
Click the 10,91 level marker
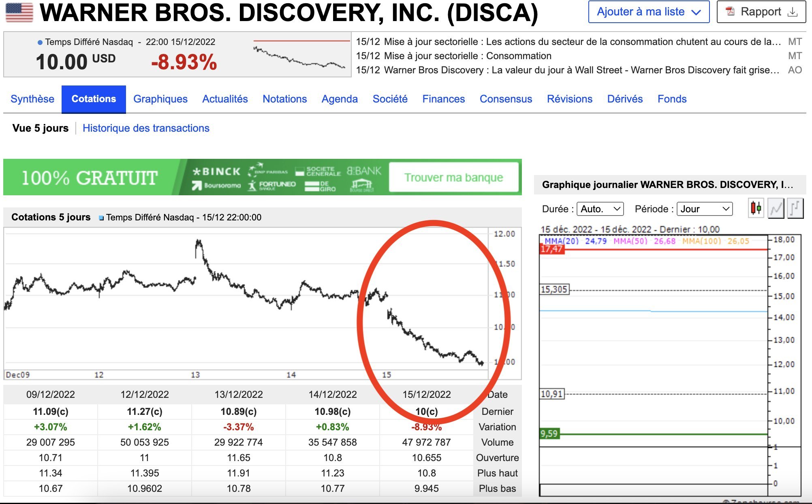[552, 393]
